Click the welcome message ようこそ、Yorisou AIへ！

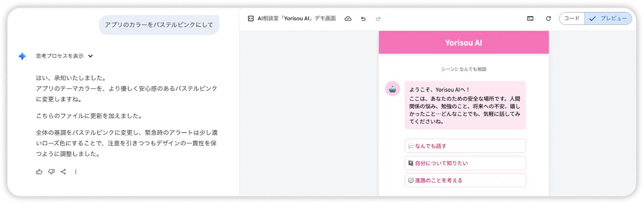(x=440, y=89)
